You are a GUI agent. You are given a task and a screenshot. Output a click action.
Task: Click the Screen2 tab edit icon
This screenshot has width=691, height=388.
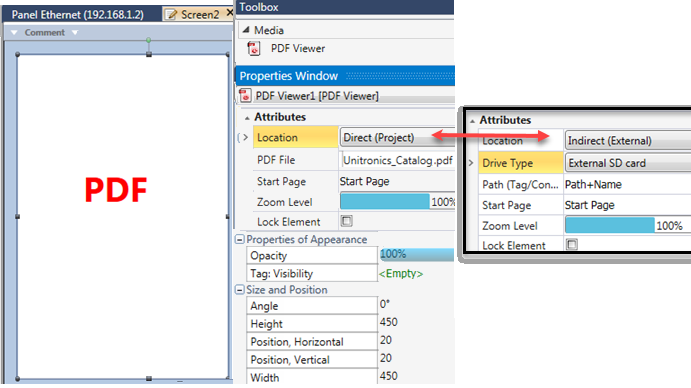[171, 15]
